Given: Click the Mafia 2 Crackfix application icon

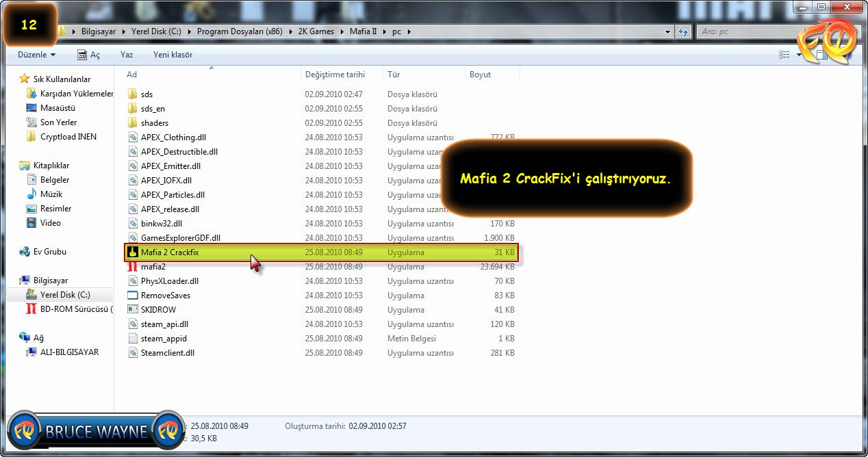Looking at the screenshot, I should tap(133, 252).
